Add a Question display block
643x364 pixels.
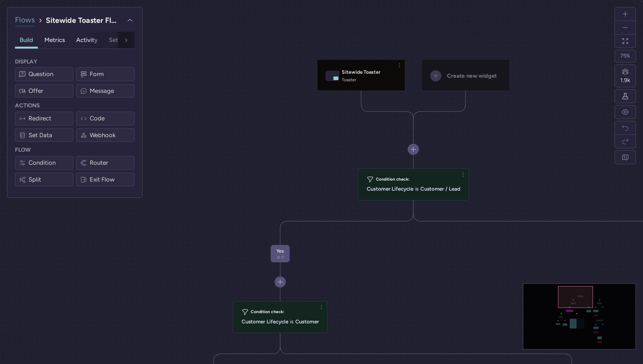click(x=44, y=74)
